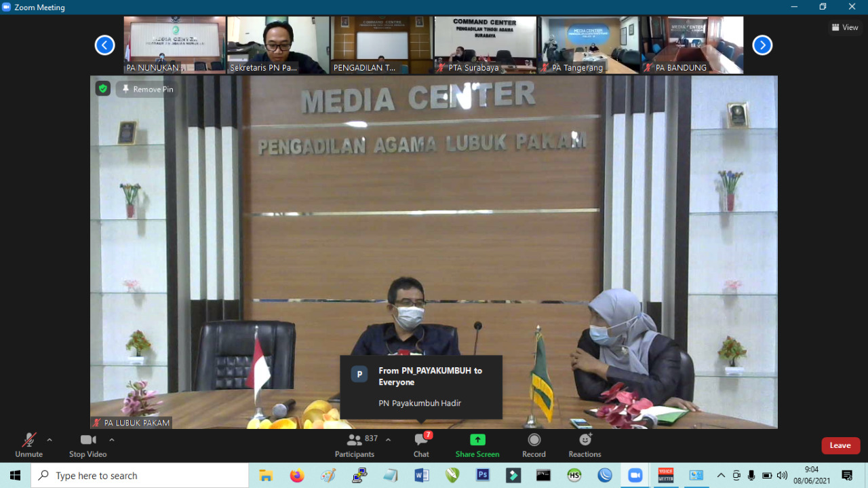Expand the participants options caret
This screenshot has height=488, width=868.
click(388, 440)
